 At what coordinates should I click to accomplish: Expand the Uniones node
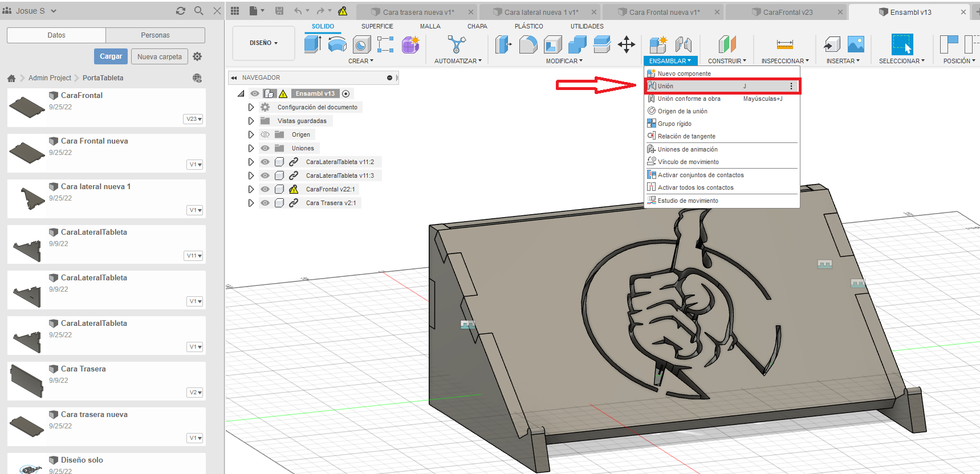click(x=251, y=148)
